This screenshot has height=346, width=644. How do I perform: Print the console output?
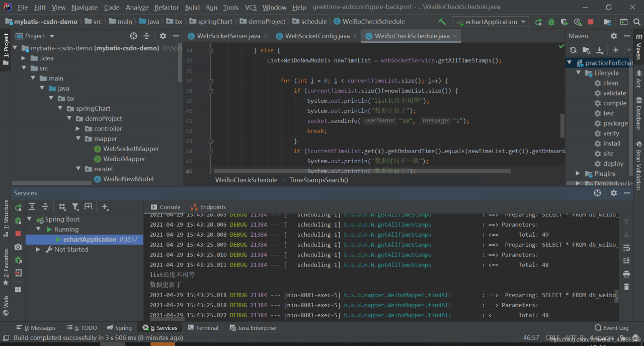click(626, 274)
